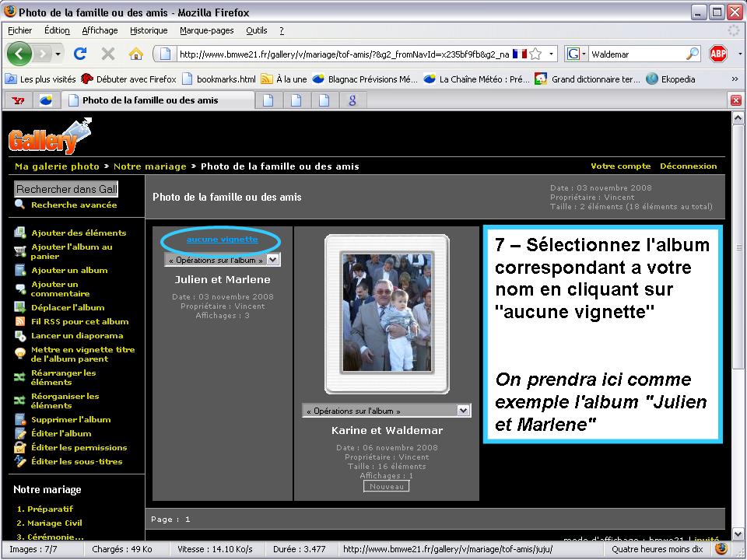Click the Déconnexion link

pyautogui.click(x=688, y=166)
